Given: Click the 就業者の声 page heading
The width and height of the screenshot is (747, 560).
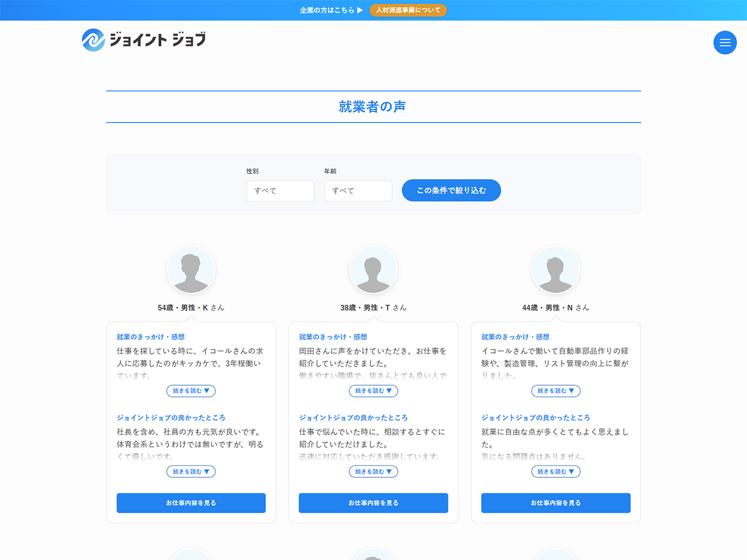Looking at the screenshot, I should pos(372,107).
